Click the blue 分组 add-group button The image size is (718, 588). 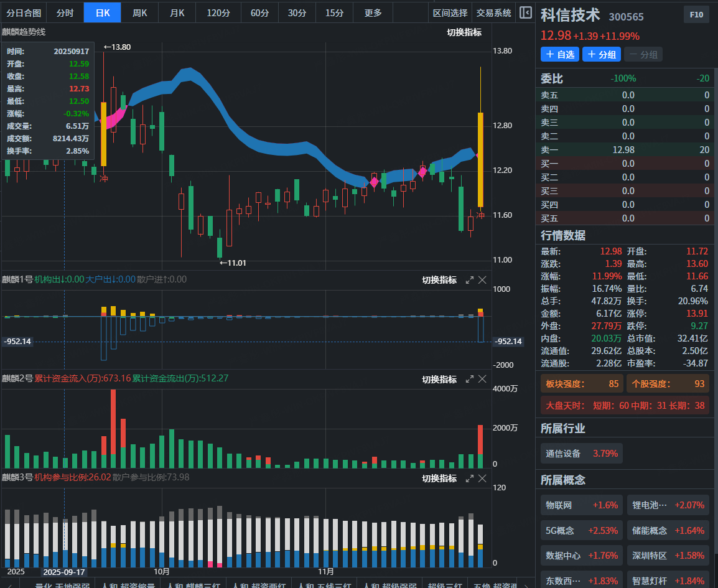click(602, 55)
